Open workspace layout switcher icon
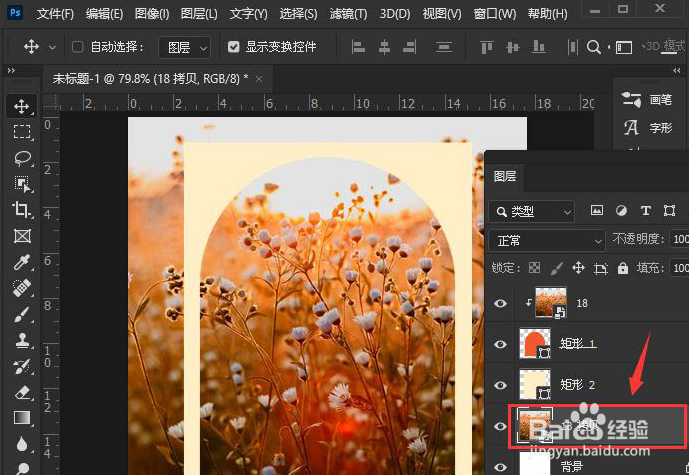This screenshot has height=475, width=689. pos(624,47)
